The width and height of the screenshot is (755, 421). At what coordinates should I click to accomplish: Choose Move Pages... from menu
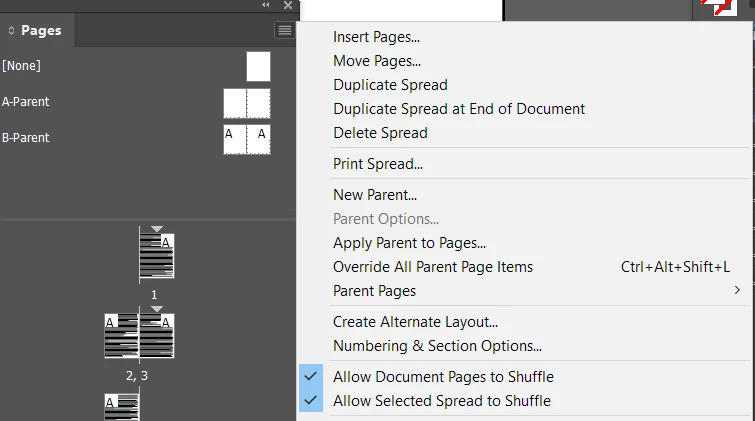tap(377, 61)
